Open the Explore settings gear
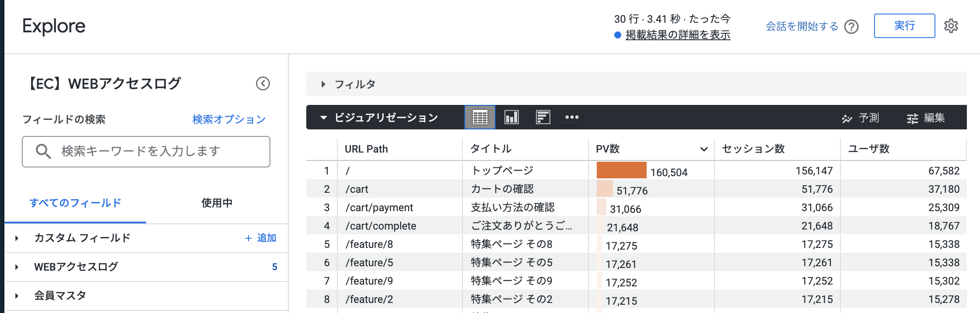This screenshot has height=313, width=980. pyautogui.click(x=951, y=26)
